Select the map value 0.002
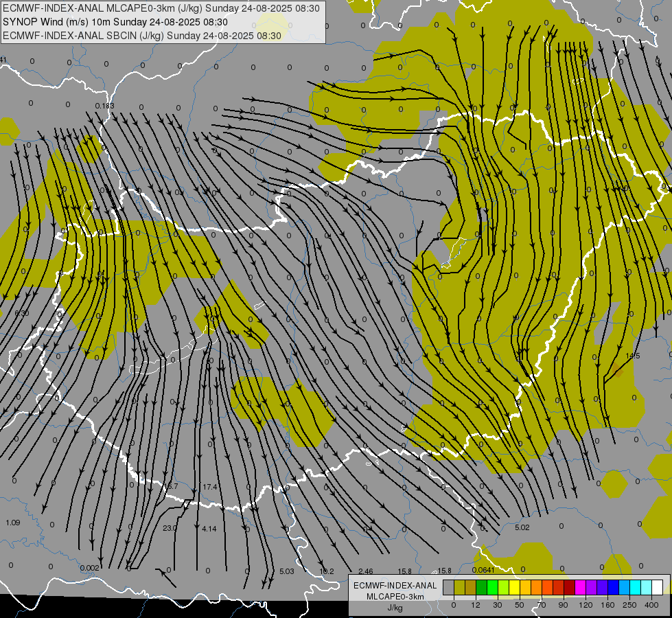The width and height of the screenshot is (672, 618). 89,568
